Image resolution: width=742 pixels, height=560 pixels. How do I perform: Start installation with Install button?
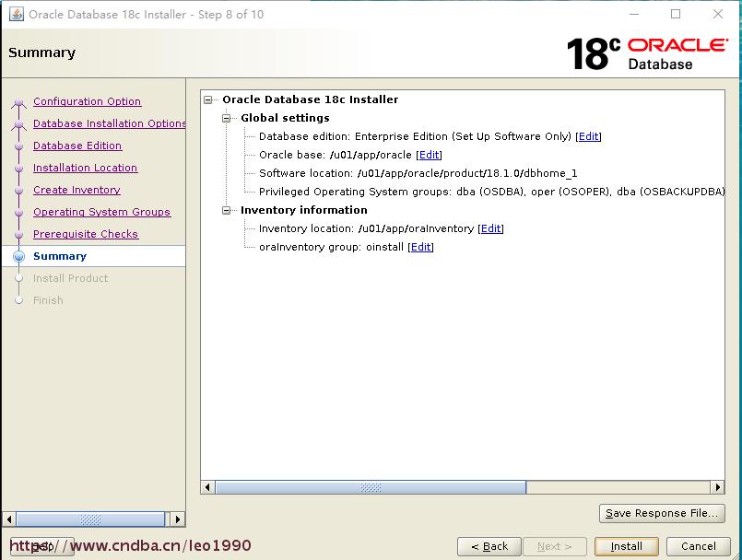[626, 547]
